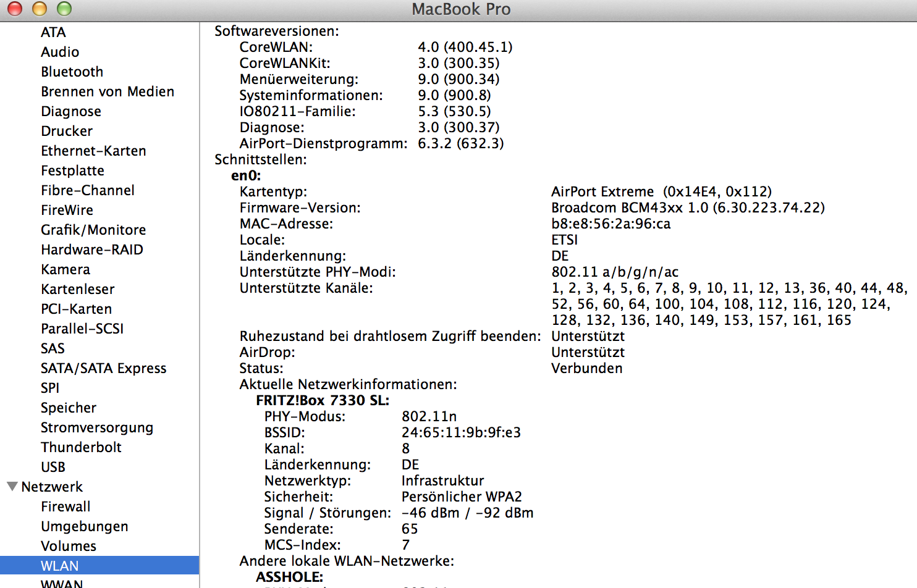This screenshot has height=588, width=917.
Task: Open SATA/SATA Express entry
Action: click(104, 368)
